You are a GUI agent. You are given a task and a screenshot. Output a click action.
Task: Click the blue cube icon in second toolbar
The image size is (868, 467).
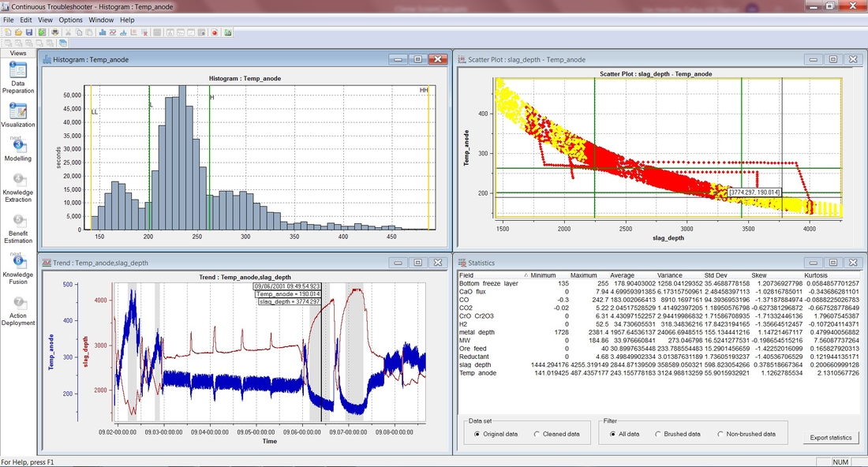(x=62, y=43)
